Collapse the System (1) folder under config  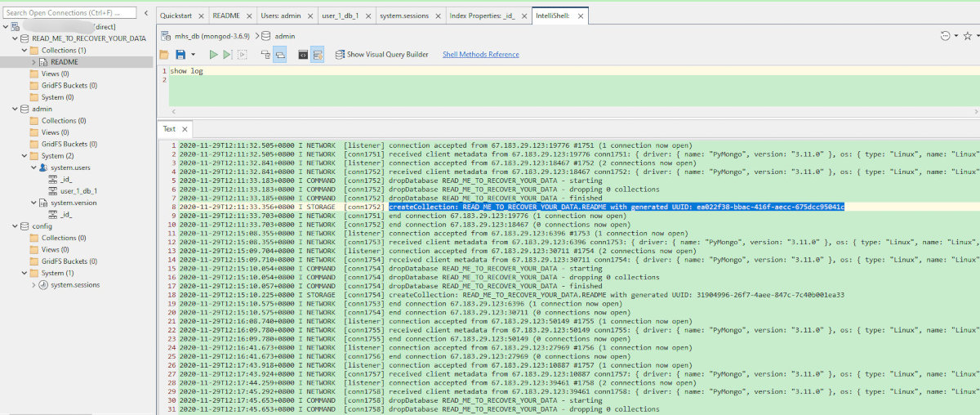coord(24,273)
